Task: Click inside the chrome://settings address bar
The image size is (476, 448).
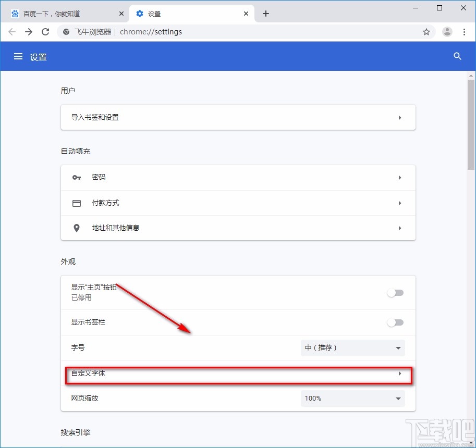Action: pos(209,32)
